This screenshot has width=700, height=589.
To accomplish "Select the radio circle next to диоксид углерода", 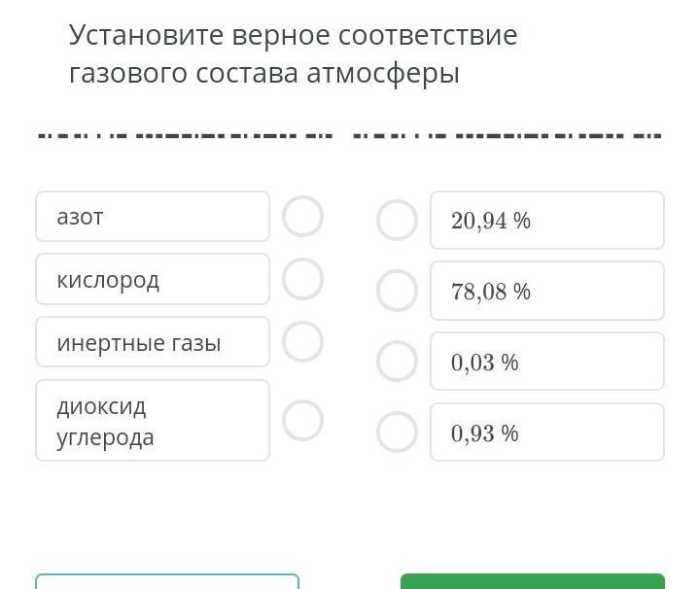I will click(302, 420).
